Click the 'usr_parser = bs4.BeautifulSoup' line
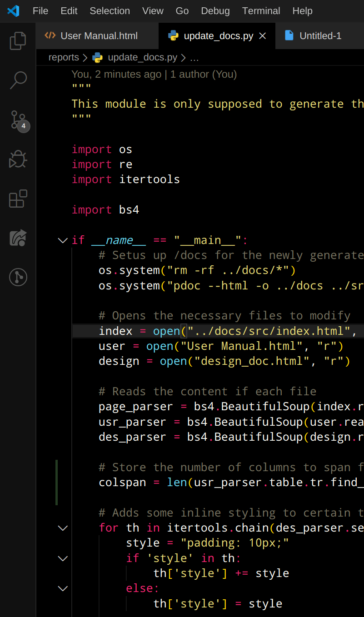This screenshot has width=364, height=617. pyautogui.click(x=231, y=422)
